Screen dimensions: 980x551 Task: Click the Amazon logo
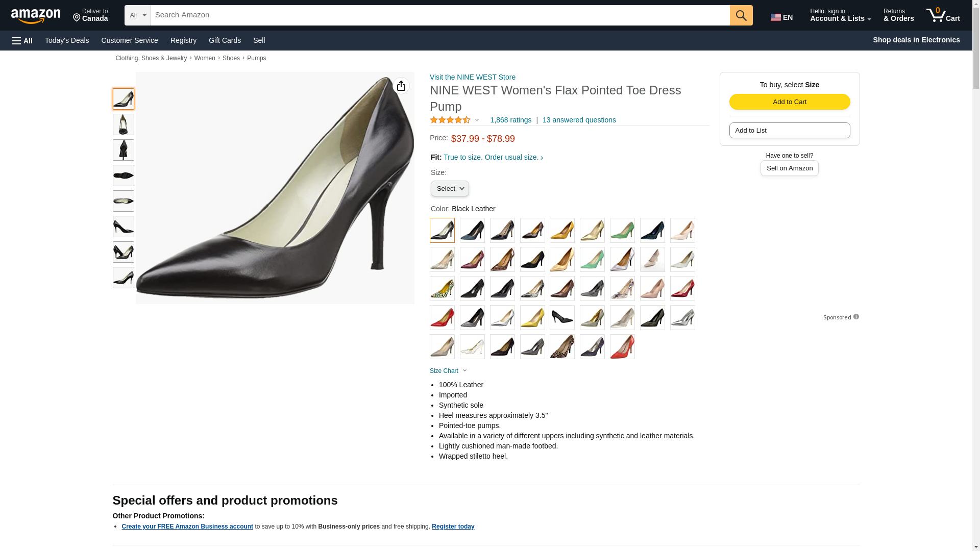pos(36,16)
